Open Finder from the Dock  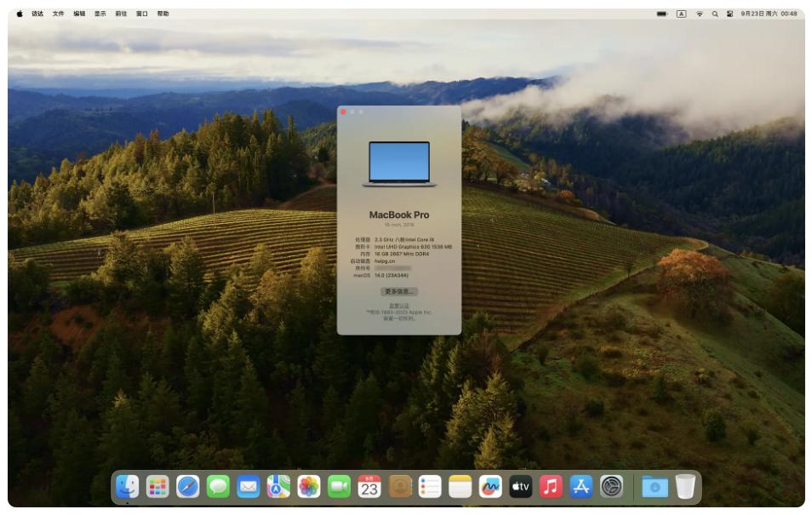(128, 487)
